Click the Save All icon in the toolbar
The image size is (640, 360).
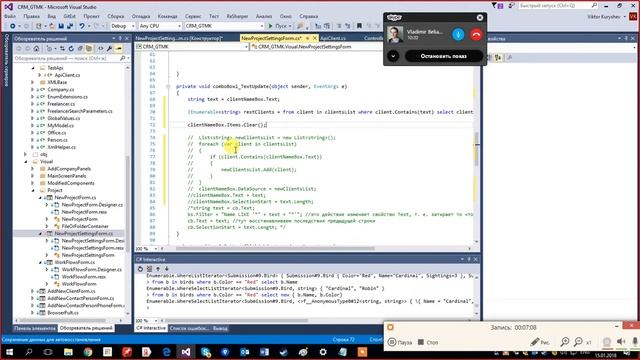click(70, 26)
